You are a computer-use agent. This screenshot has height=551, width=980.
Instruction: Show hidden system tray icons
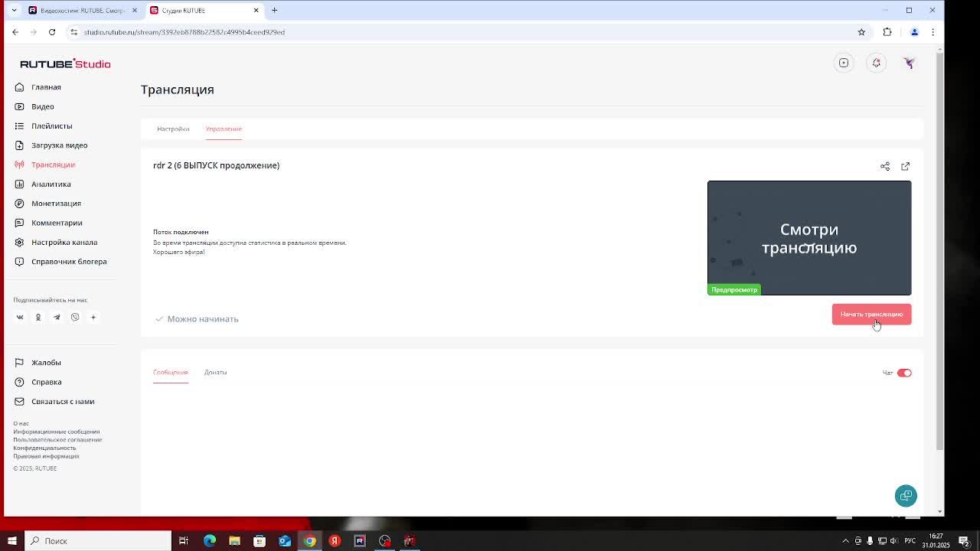pos(845,541)
